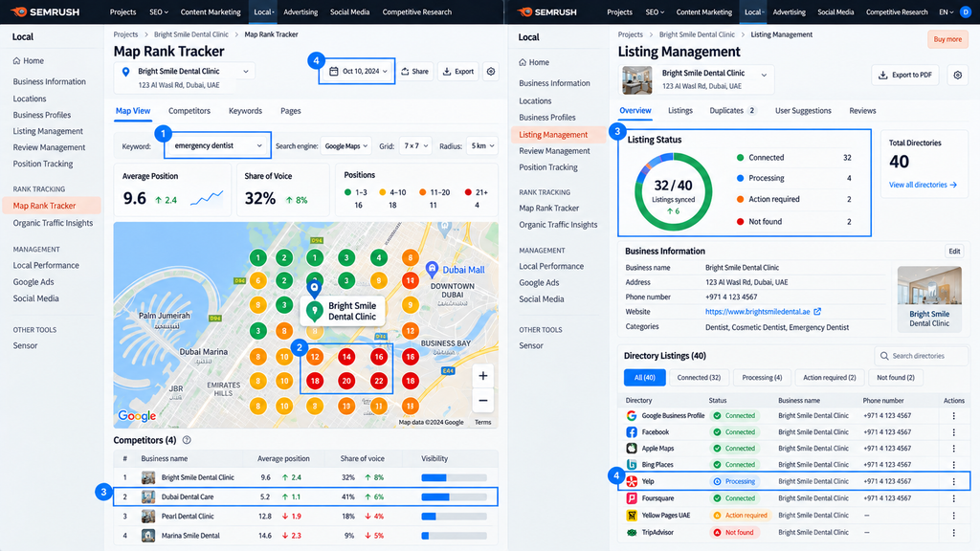Switch to the Pages tab
Screen dimensions: 980x551
pos(291,111)
